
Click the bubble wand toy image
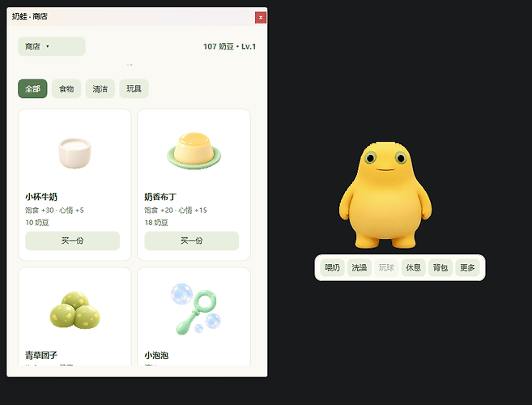196,309
